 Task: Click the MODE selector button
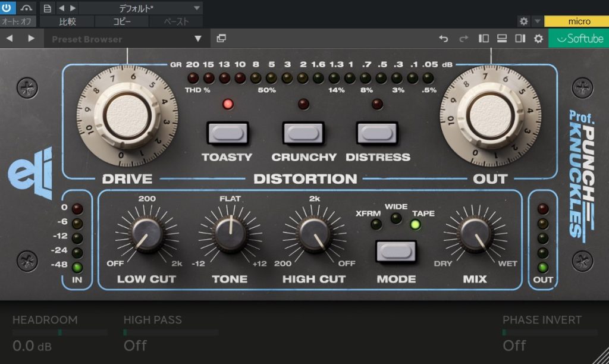click(x=395, y=251)
